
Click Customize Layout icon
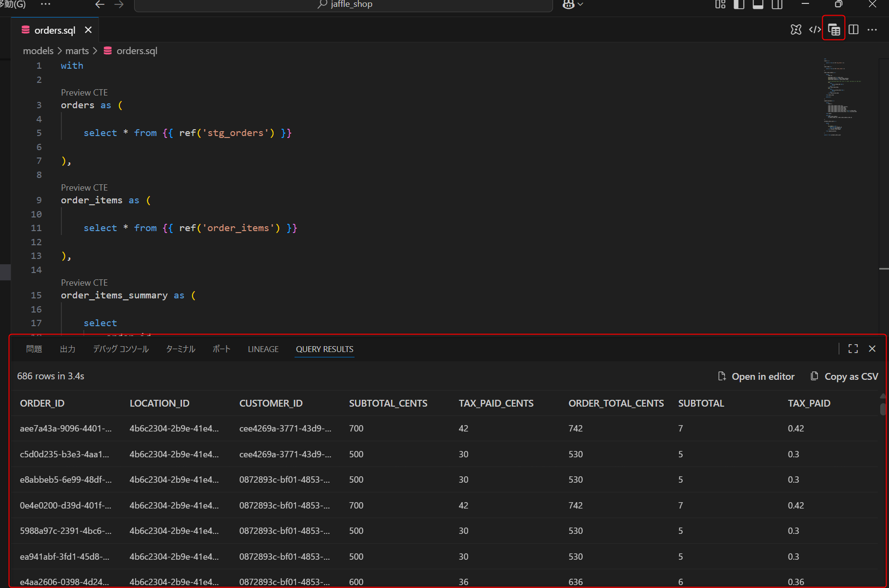pyautogui.click(x=720, y=4)
